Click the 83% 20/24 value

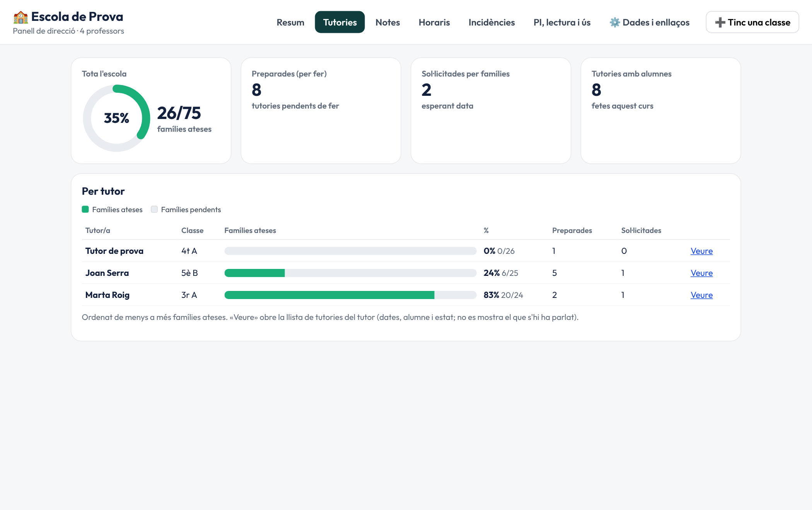(x=503, y=295)
